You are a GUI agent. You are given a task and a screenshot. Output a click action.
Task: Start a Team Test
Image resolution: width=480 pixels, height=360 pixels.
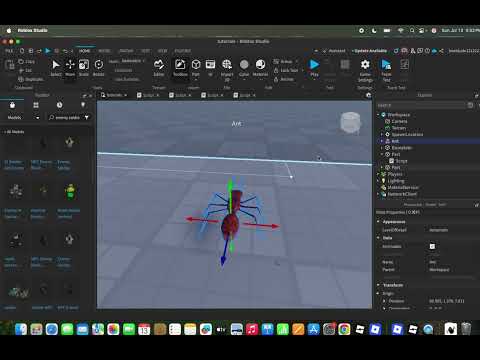[x=386, y=70]
